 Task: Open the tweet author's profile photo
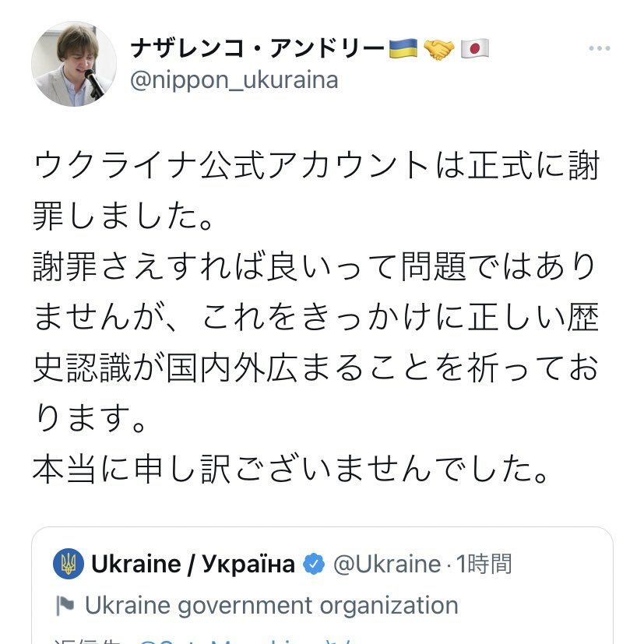pos(69,65)
